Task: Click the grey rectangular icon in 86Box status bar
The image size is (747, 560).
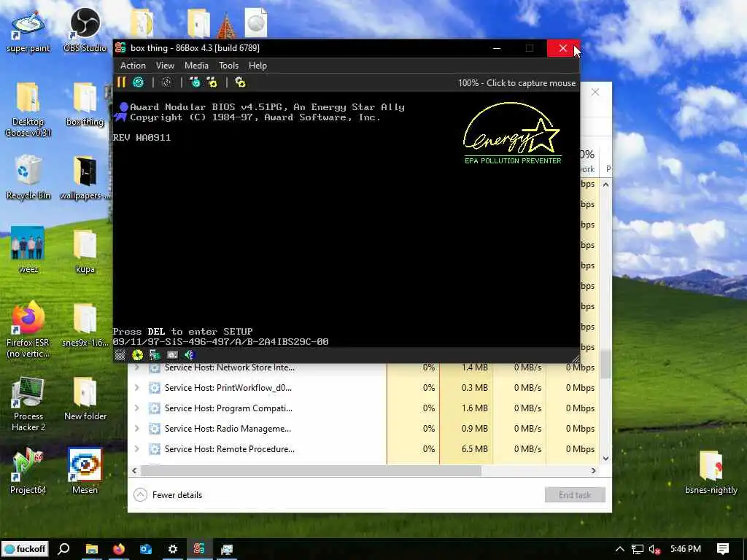Action: (x=172, y=355)
